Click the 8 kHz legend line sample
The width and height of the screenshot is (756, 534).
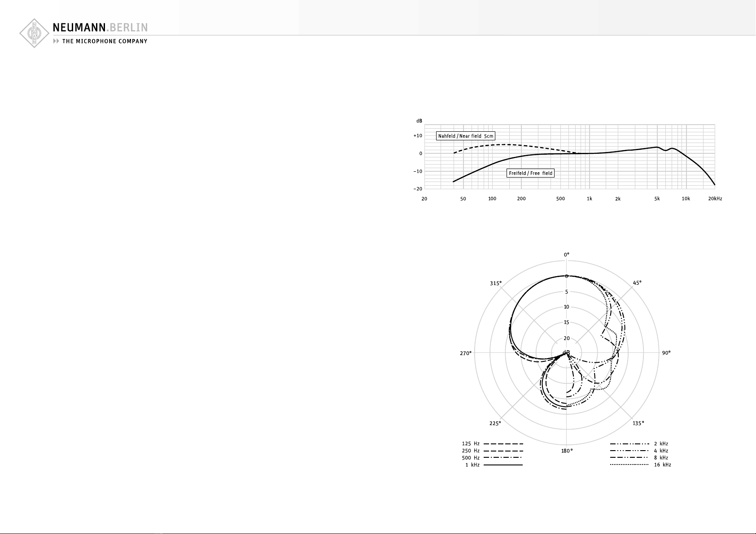click(x=630, y=458)
